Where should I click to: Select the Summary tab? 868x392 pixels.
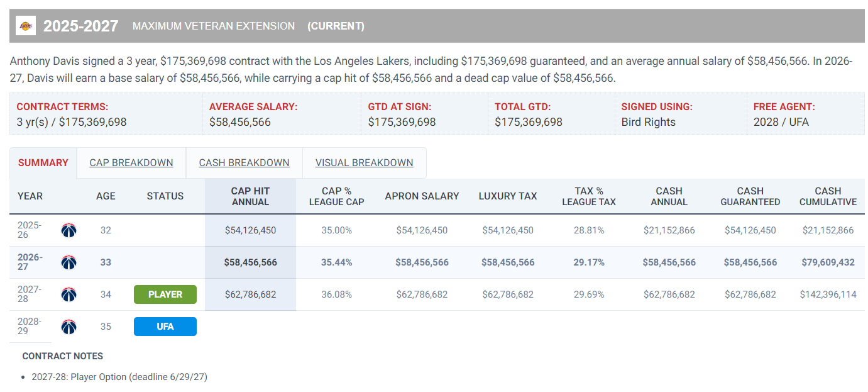(x=43, y=163)
